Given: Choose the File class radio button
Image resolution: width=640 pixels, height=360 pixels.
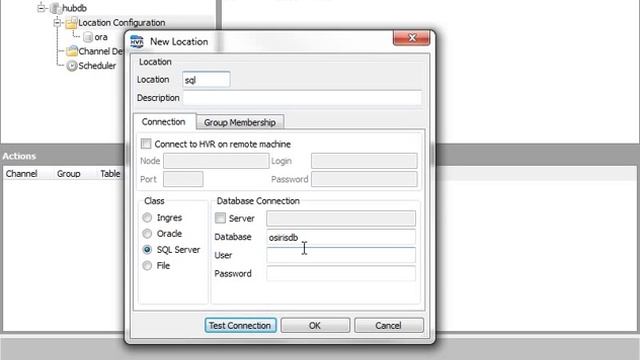Looking at the screenshot, I should click(147, 266).
